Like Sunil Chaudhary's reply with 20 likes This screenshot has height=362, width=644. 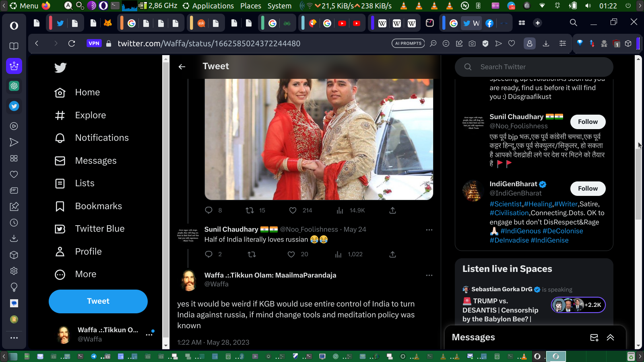coord(291,254)
